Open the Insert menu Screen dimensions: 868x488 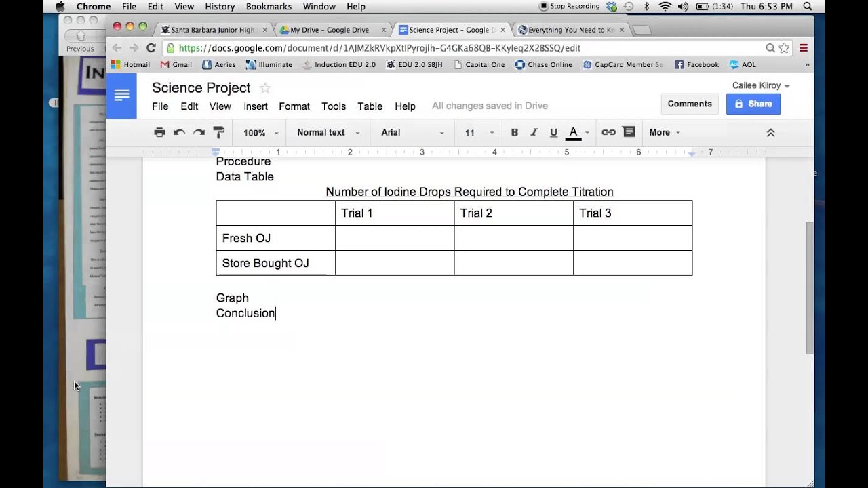click(x=256, y=106)
